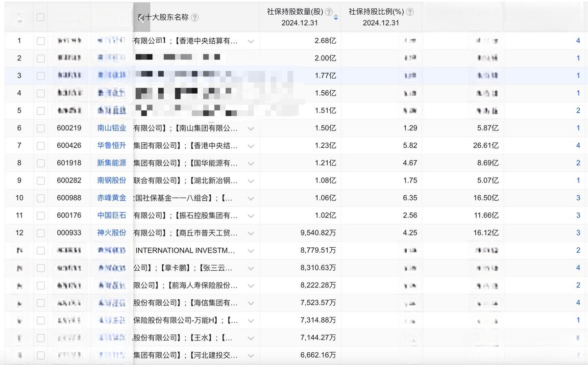The image size is (588, 365).
Task: Enable the checkbox for 000933 神火股份
Action: click(41, 233)
